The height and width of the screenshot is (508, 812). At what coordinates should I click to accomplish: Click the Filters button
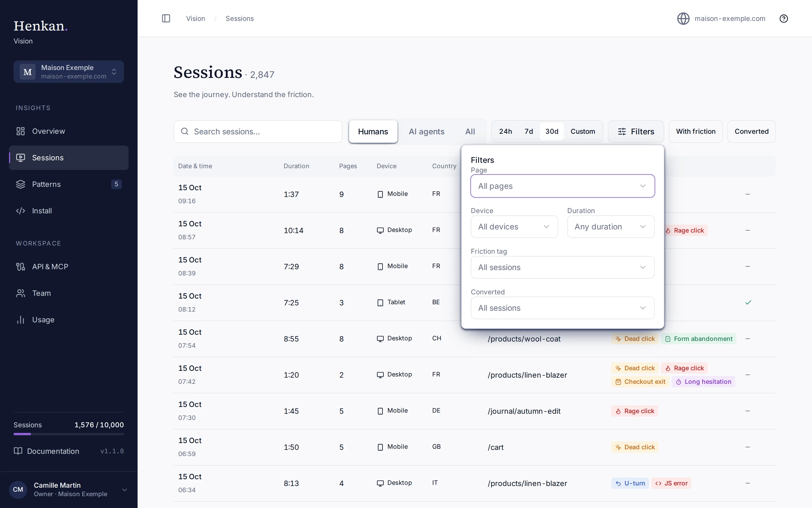636,131
